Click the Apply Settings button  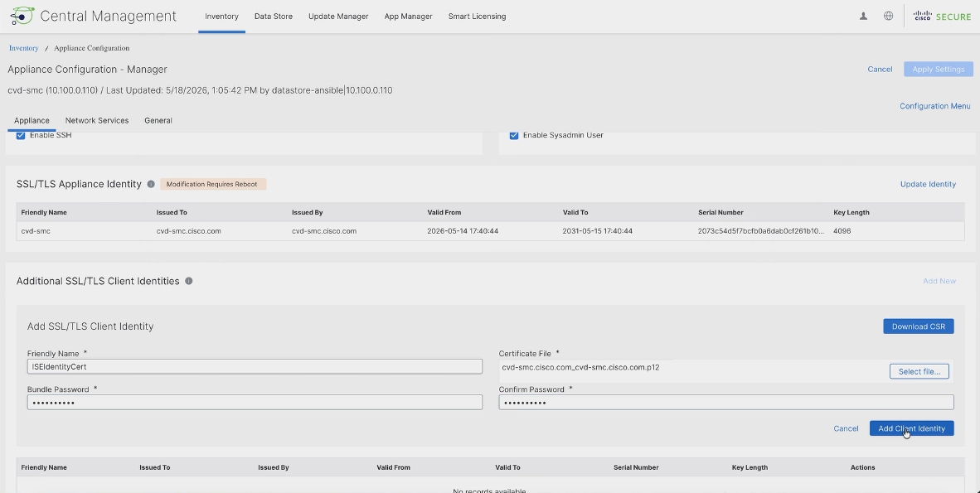click(x=938, y=70)
